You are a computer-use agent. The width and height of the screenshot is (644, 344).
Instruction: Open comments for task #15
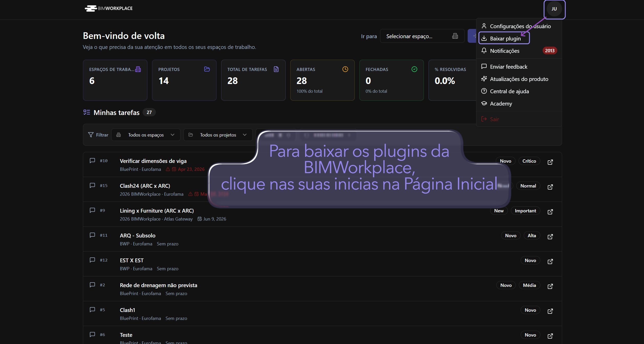click(92, 185)
